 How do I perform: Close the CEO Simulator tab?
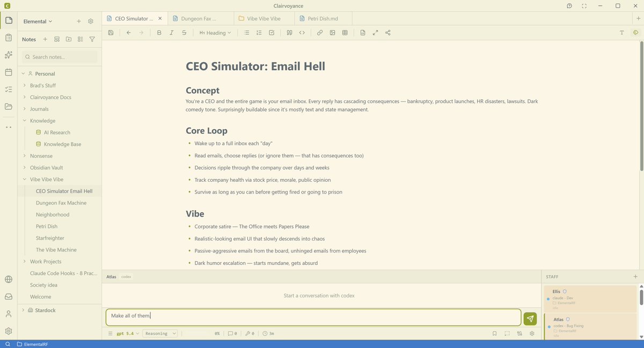click(160, 18)
